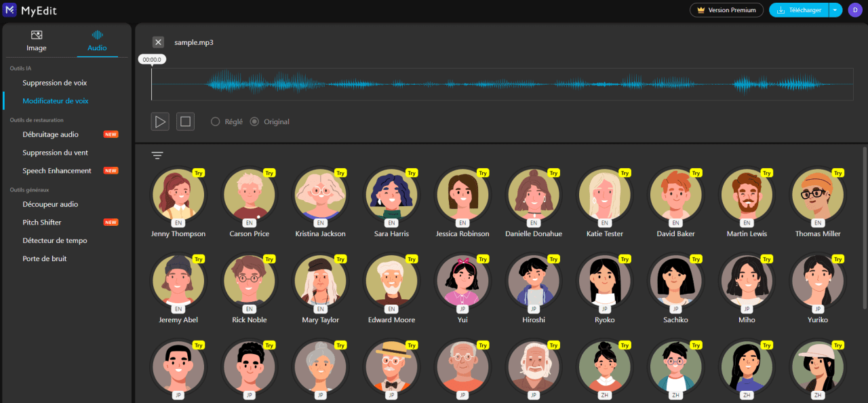Switch to the Audio tab

point(97,41)
